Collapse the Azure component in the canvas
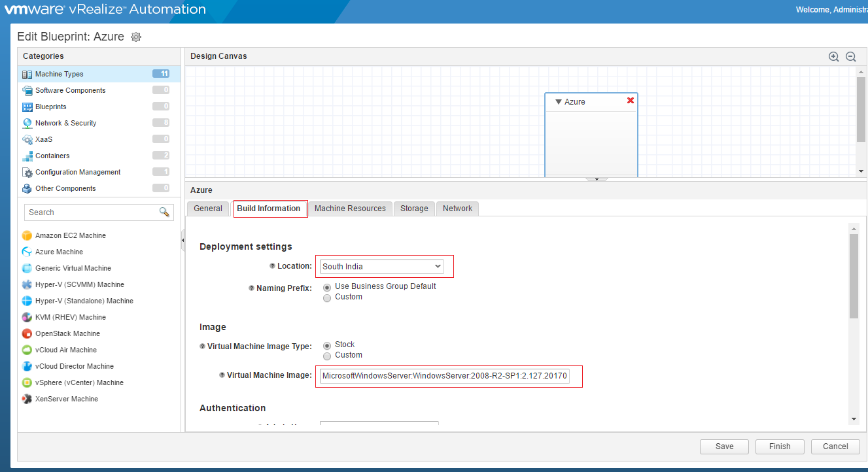Image resolution: width=868 pixels, height=472 pixels. coord(557,101)
